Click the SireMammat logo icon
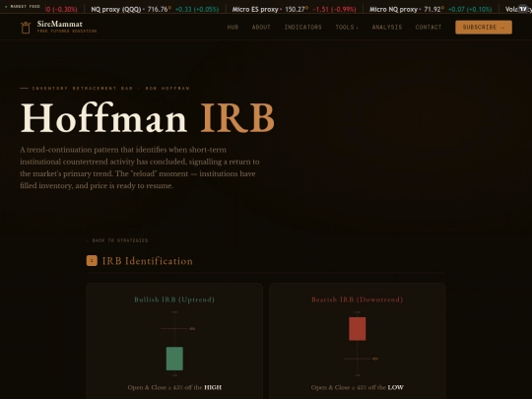Viewport: 532px width, 399px height. (x=26, y=28)
